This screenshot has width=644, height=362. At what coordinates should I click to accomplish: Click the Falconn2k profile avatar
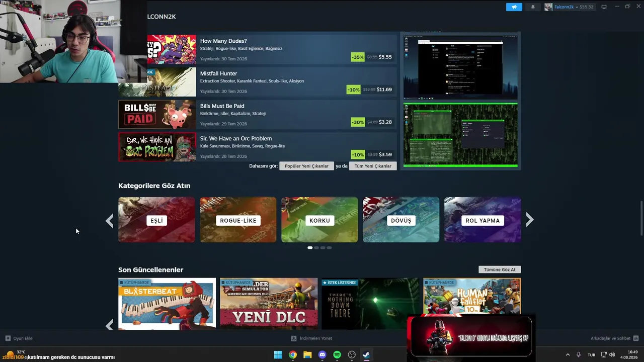[x=548, y=7]
